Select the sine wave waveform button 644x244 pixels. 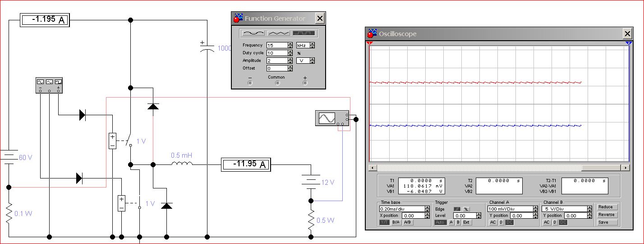253,33
